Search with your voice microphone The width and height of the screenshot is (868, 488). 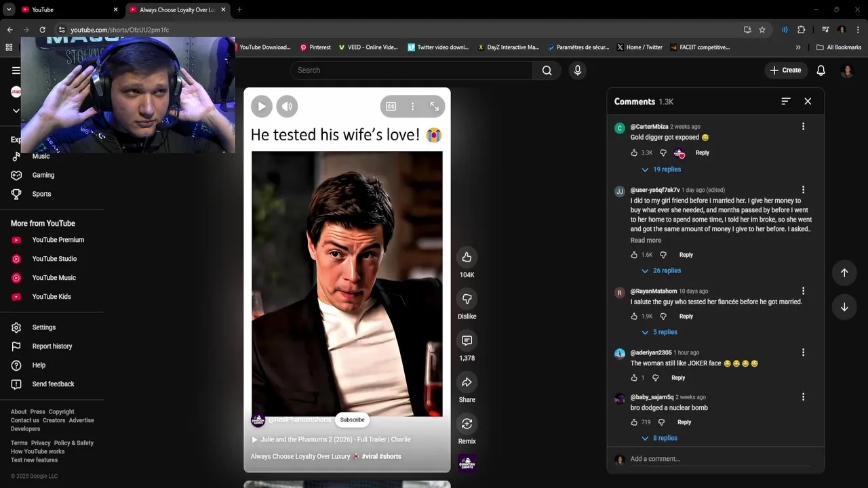577,70
